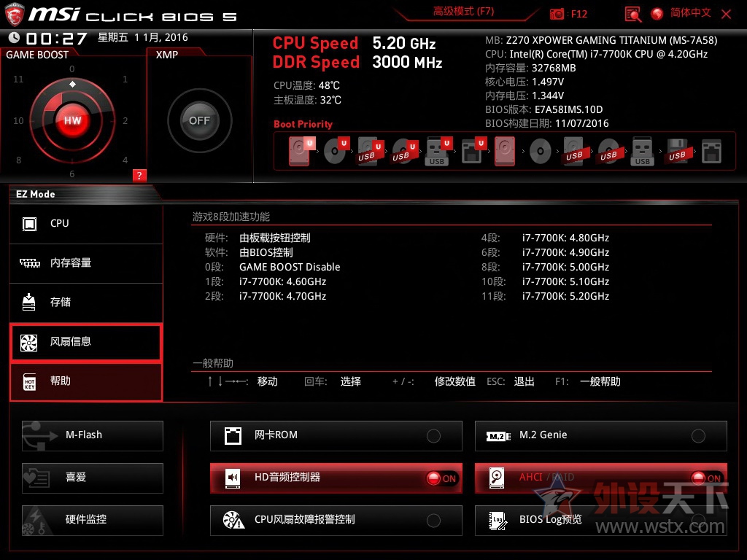Click the 简体中文 language label

click(x=690, y=13)
